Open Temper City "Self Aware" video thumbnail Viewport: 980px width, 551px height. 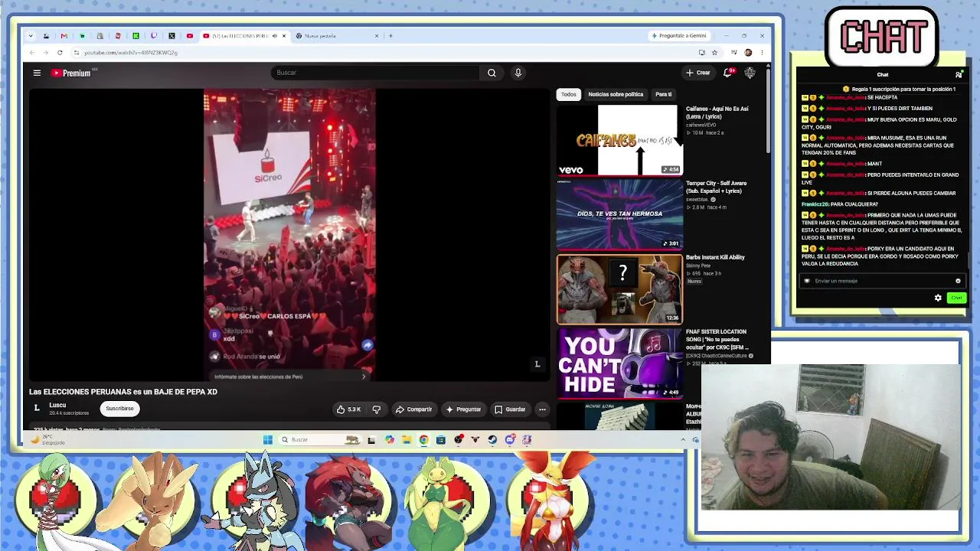[619, 214]
